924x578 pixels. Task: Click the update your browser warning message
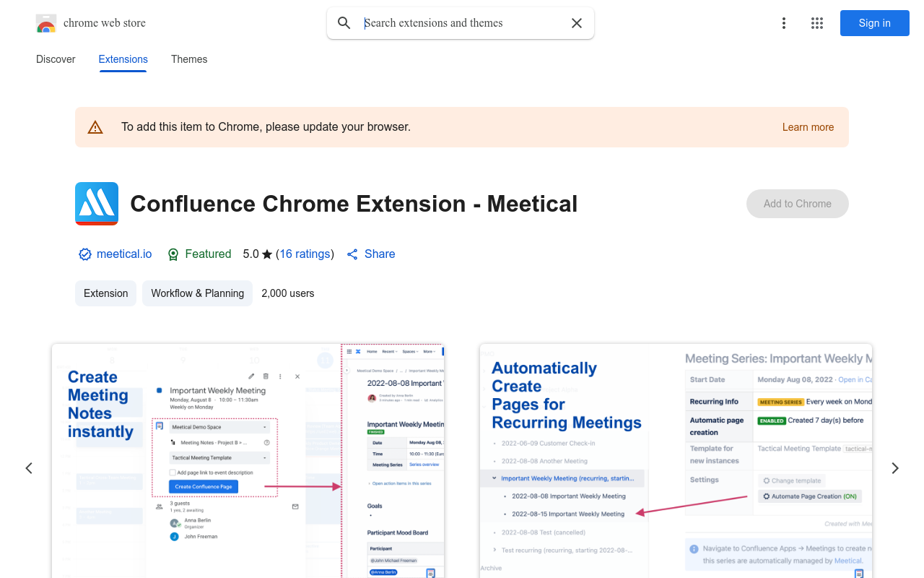coord(266,127)
